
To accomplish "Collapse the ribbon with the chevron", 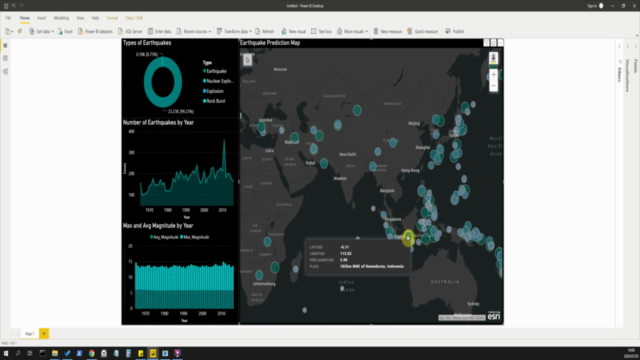I will pyautogui.click(x=636, y=36).
